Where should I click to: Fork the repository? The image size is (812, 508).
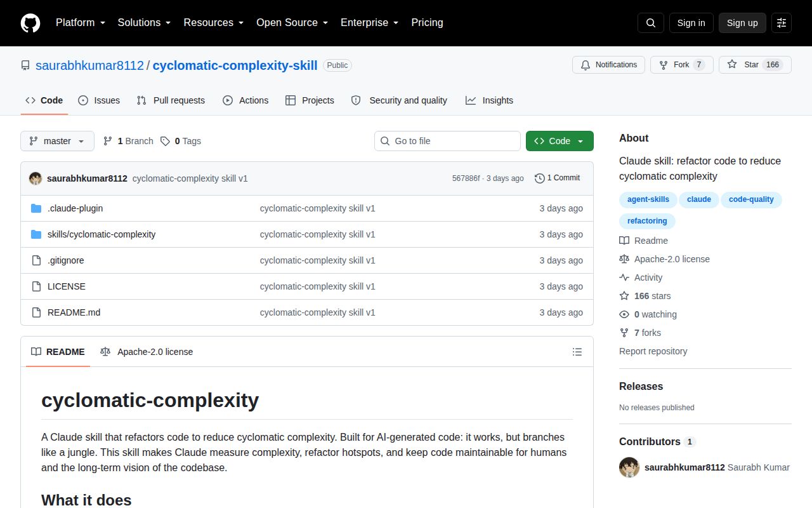coord(682,65)
